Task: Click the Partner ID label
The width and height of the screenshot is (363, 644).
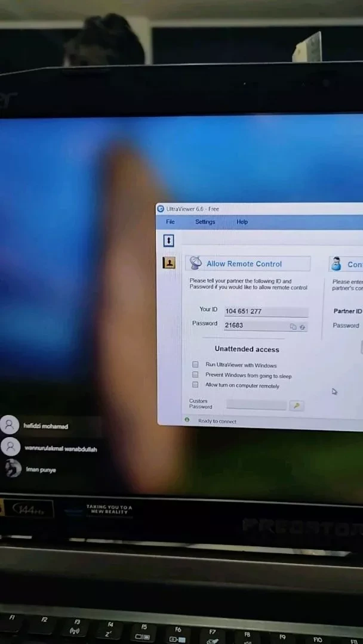Action: [x=348, y=311]
